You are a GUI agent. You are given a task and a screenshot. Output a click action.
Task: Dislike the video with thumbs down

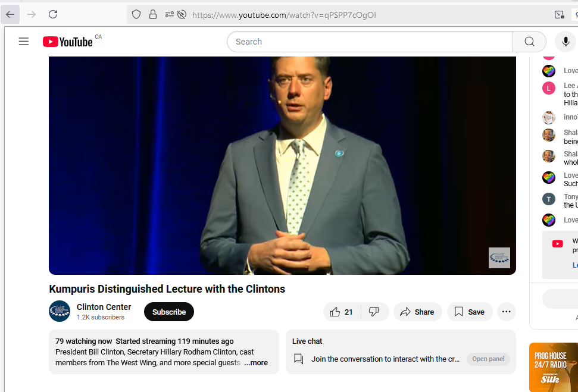(374, 312)
